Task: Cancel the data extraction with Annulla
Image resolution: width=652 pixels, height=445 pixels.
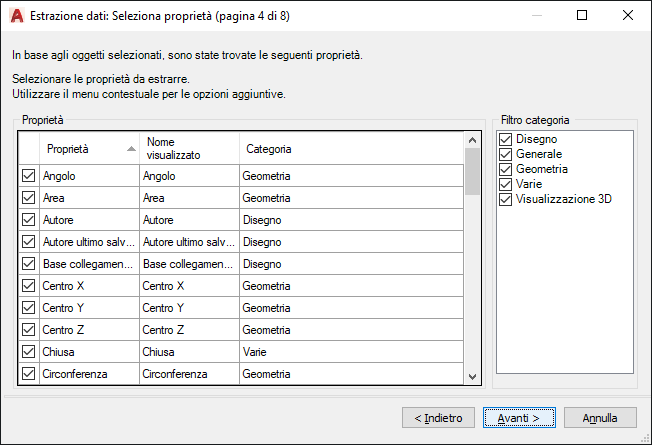Action: pos(600,417)
